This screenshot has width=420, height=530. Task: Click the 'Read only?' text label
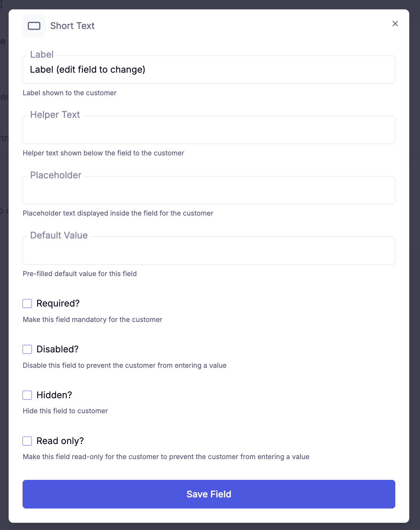[60, 441]
